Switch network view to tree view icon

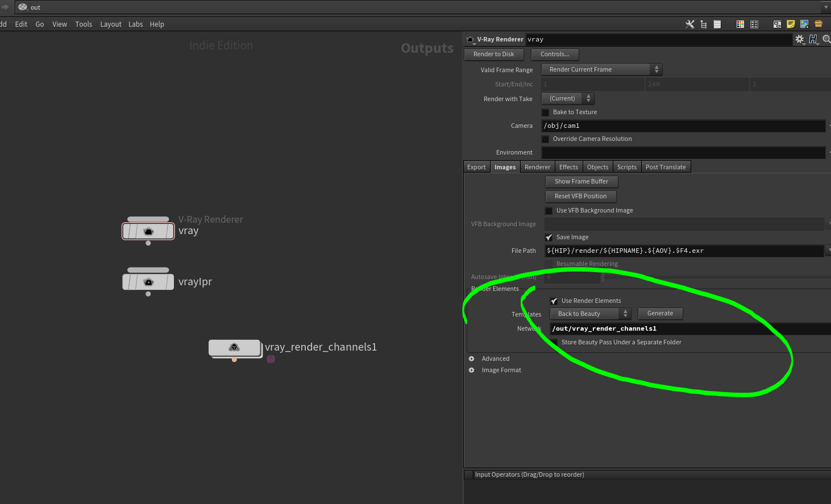point(704,24)
